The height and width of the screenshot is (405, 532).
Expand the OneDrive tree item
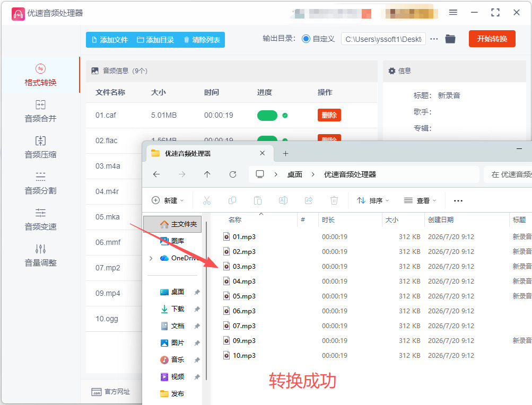click(x=151, y=258)
